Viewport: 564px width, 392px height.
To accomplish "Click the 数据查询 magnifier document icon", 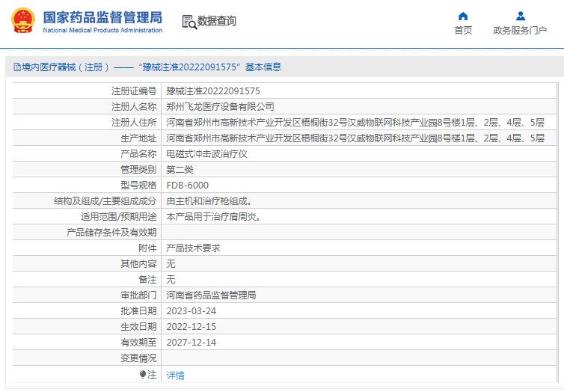I will point(188,22).
